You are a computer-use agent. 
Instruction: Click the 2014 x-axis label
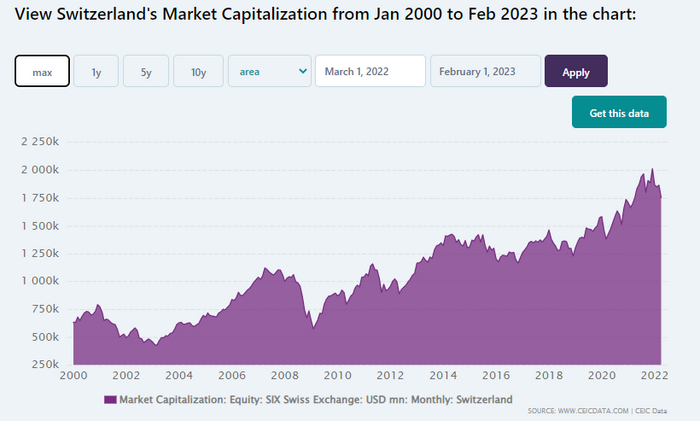(441, 375)
